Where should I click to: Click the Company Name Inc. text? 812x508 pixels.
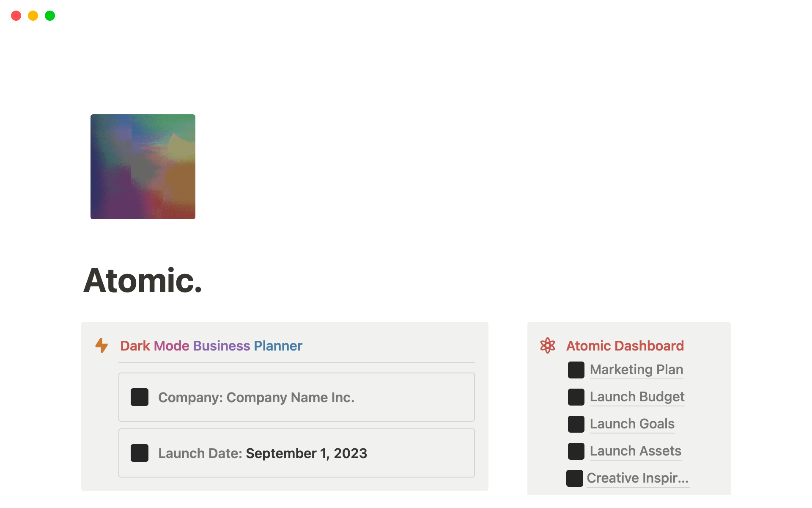291,397
